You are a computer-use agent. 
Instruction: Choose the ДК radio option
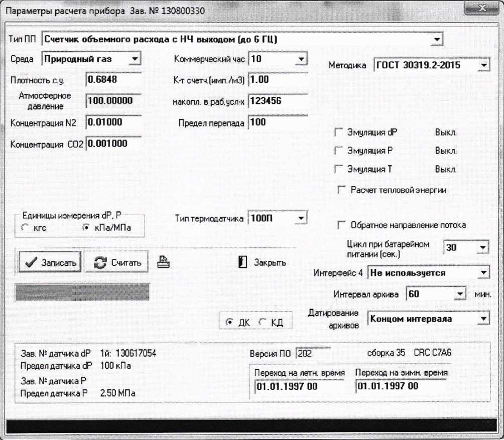pos(229,322)
